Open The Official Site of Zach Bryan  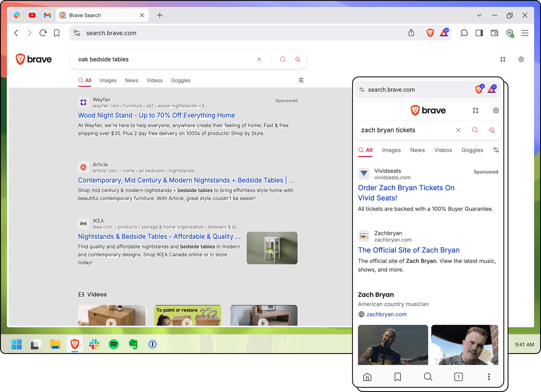click(409, 250)
